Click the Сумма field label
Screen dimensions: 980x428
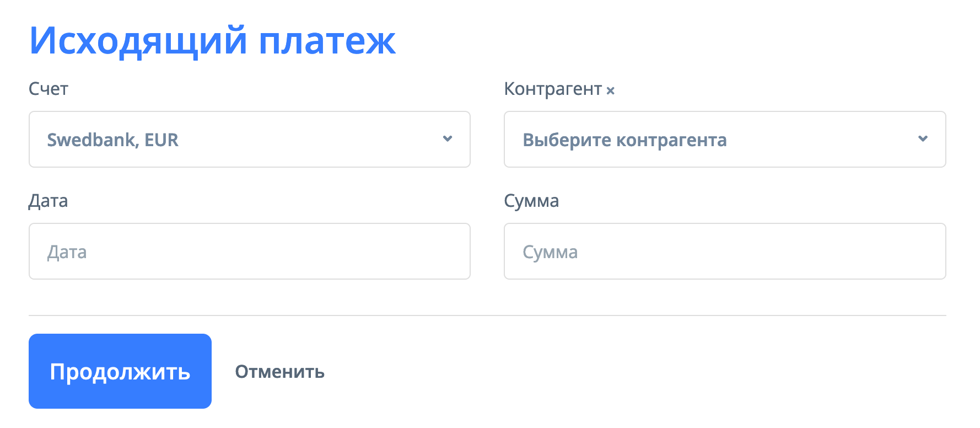point(531,201)
